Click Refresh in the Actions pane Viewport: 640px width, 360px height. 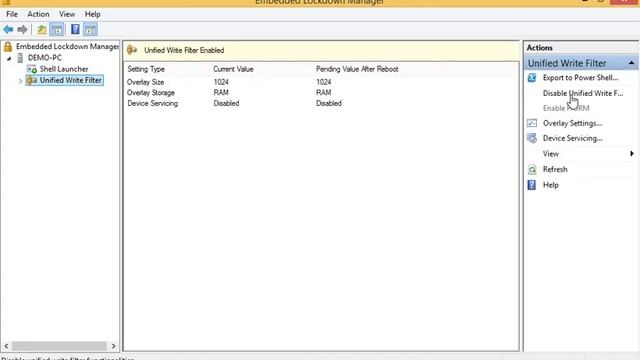click(555, 169)
